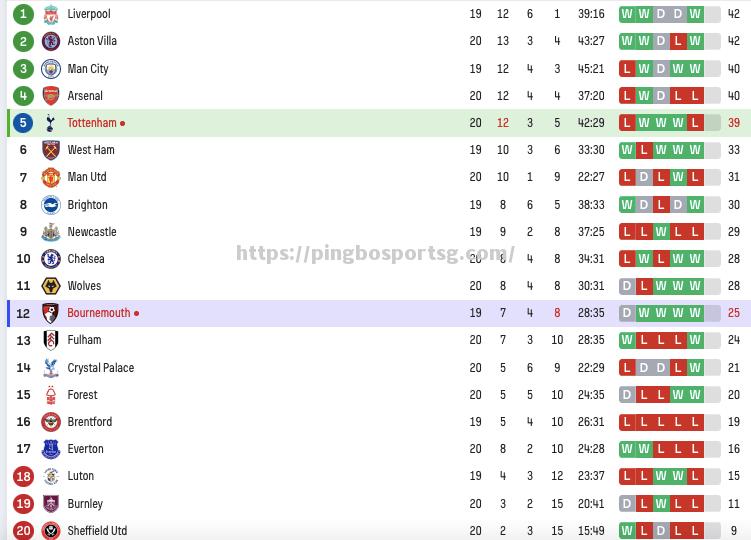Open the Tottenham cockerel crest icon

point(50,123)
